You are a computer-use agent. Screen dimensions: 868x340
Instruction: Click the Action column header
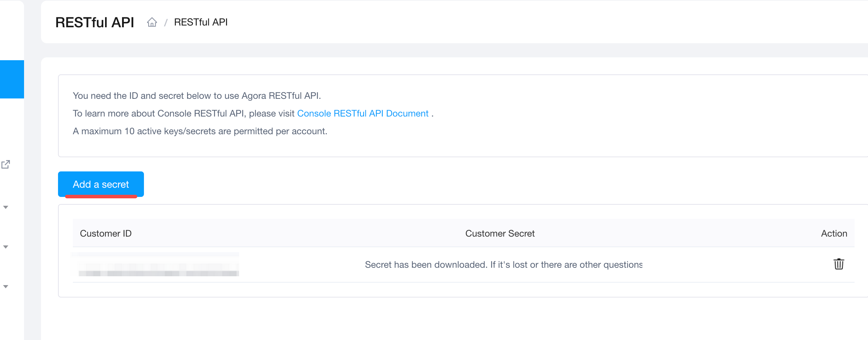[834, 233]
